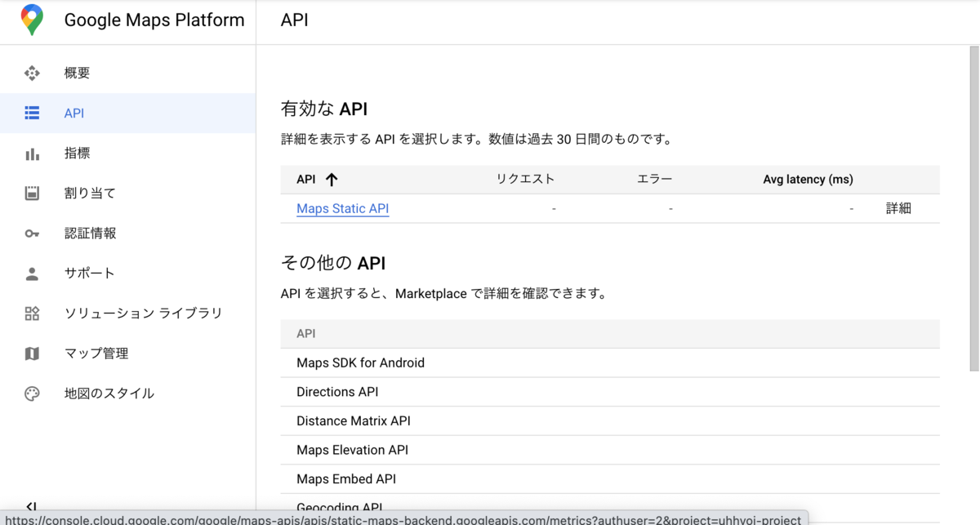Image resolution: width=980 pixels, height=525 pixels.
Task: Click 詳細 for Maps Static API
Action: (898, 209)
